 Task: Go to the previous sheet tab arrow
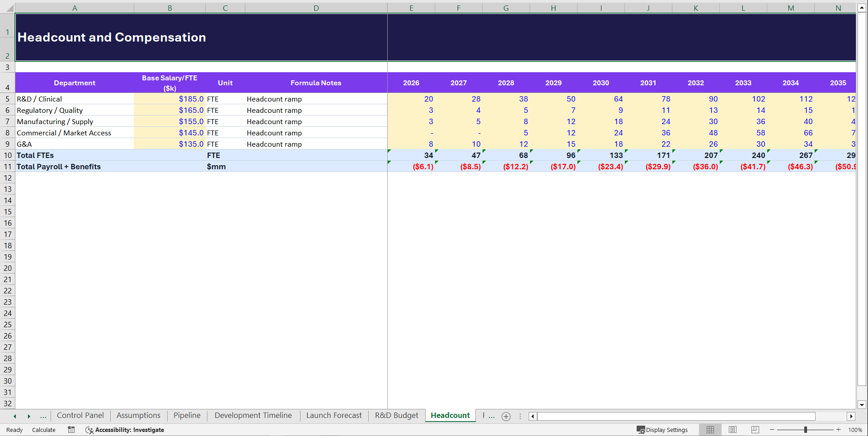[15, 416]
